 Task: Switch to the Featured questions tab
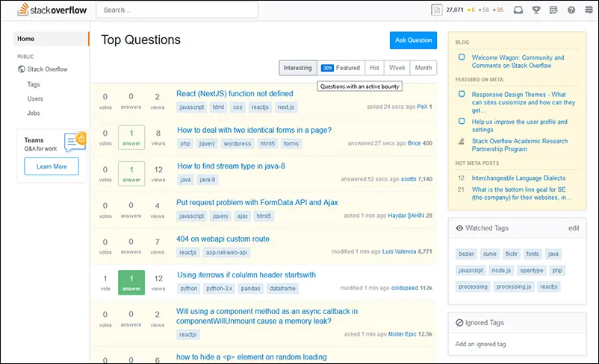coord(341,68)
